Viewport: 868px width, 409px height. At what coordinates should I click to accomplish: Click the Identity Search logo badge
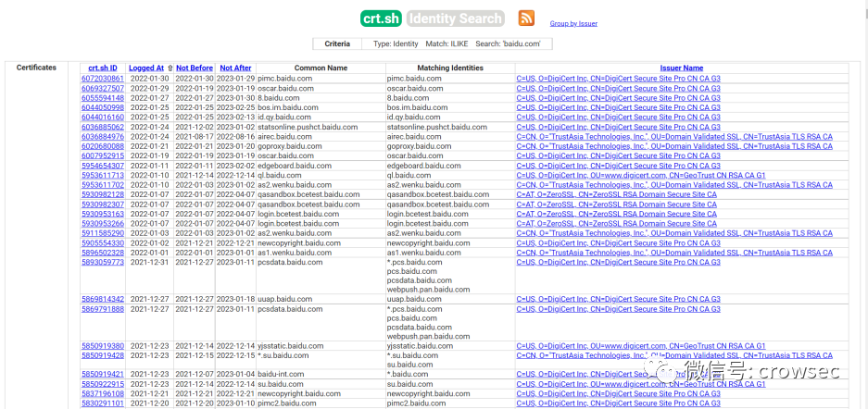(456, 19)
